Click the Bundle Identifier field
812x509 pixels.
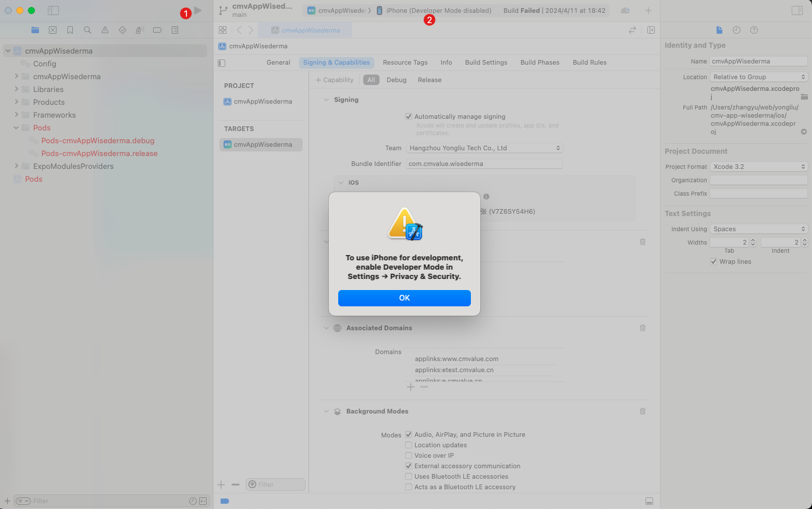[x=484, y=164]
